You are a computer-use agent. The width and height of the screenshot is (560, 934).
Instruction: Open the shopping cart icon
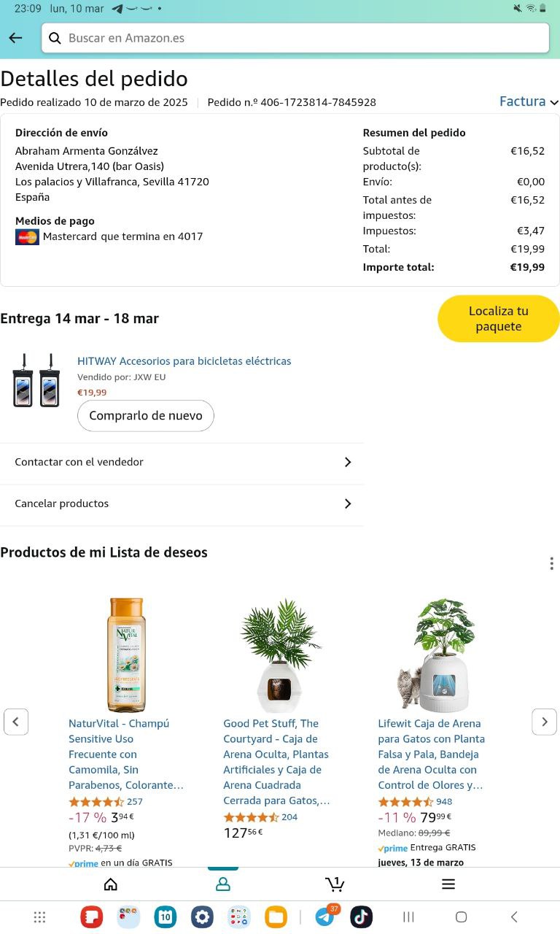(x=335, y=884)
